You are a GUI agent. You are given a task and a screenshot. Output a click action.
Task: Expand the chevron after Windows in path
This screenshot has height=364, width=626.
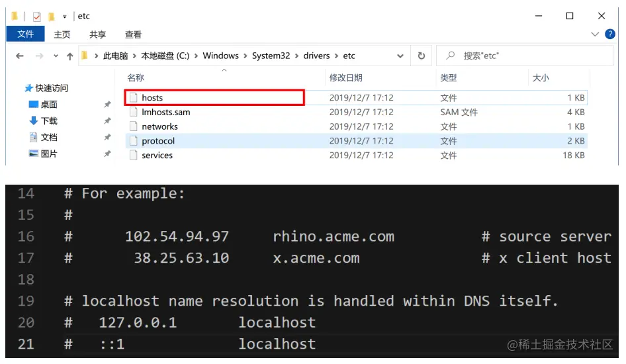click(245, 56)
